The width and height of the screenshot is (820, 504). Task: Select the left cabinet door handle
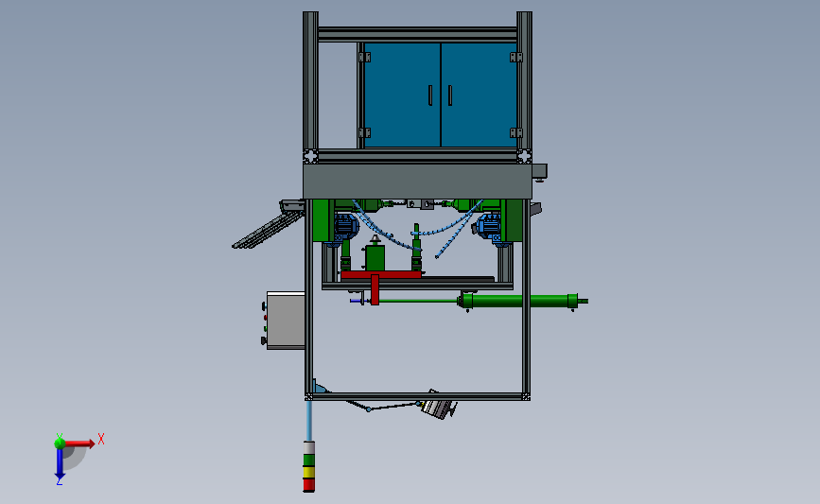[x=430, y=96]
